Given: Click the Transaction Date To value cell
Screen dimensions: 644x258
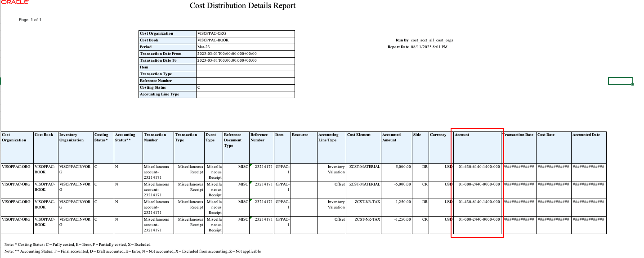Looking at the screenshot, I should coord(246,60).
